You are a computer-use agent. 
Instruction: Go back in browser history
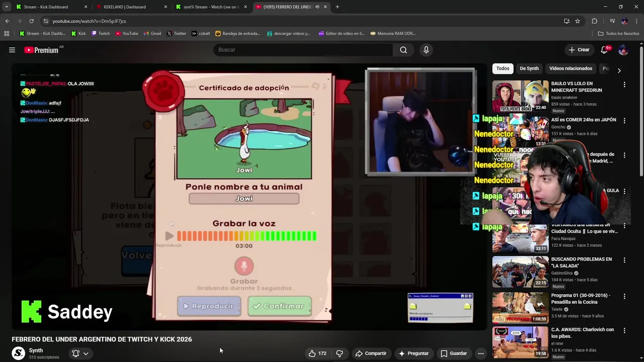(x=7, y=21)
